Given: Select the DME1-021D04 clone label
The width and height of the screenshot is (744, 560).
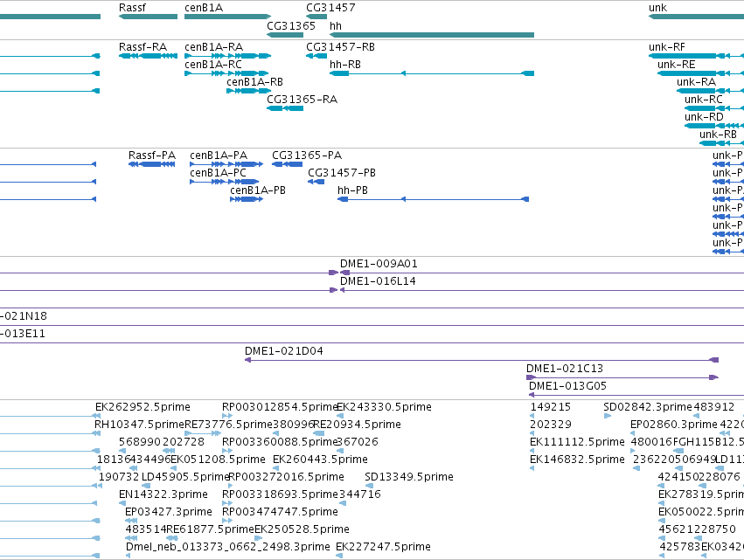Looking at the screenshot, I should tap(284, 351).
